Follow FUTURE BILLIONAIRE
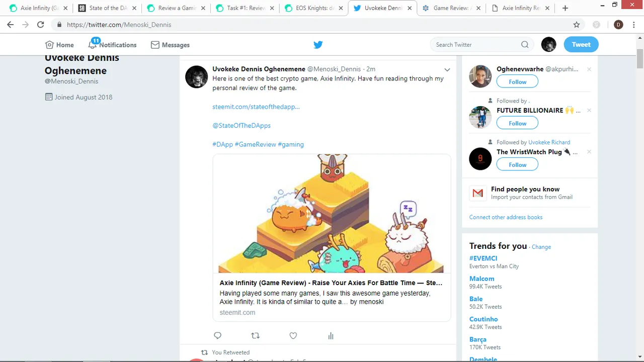Image resolution: width=644 pixels, height=362 pixels. point(517,123)
